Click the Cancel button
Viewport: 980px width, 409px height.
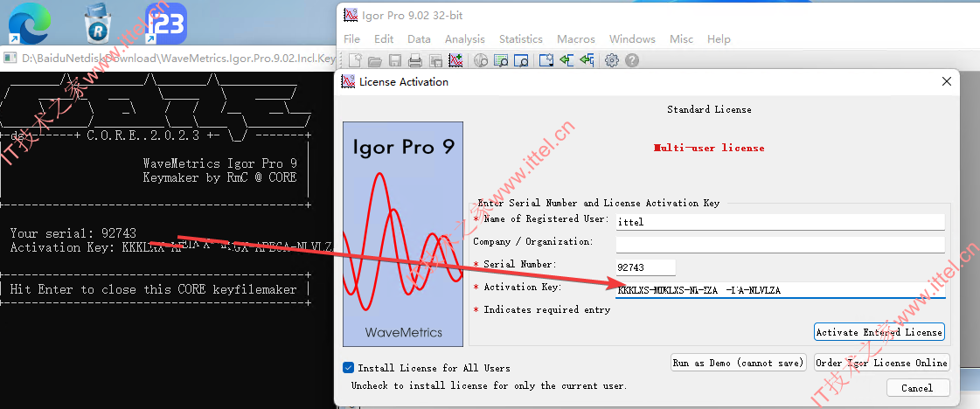pos(917,388)
